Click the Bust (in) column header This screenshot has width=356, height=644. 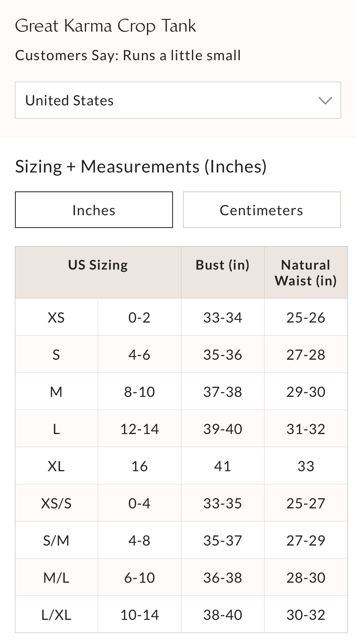tap(222, 265)
